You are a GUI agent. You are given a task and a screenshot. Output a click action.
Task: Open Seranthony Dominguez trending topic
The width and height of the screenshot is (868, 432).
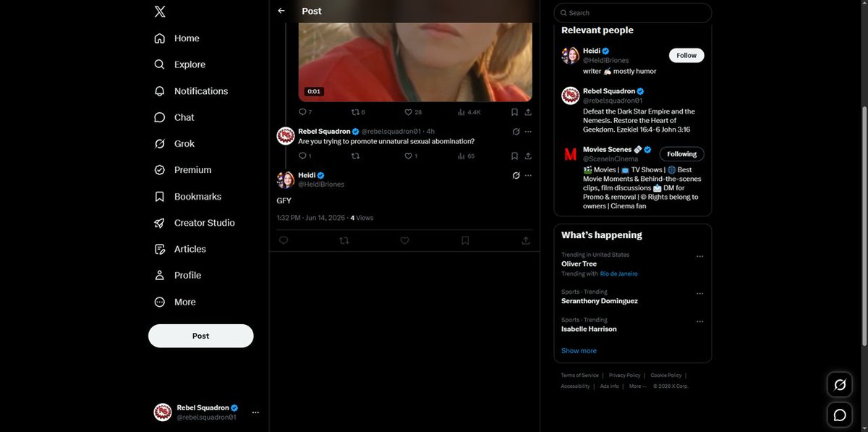tap(600, 301)
